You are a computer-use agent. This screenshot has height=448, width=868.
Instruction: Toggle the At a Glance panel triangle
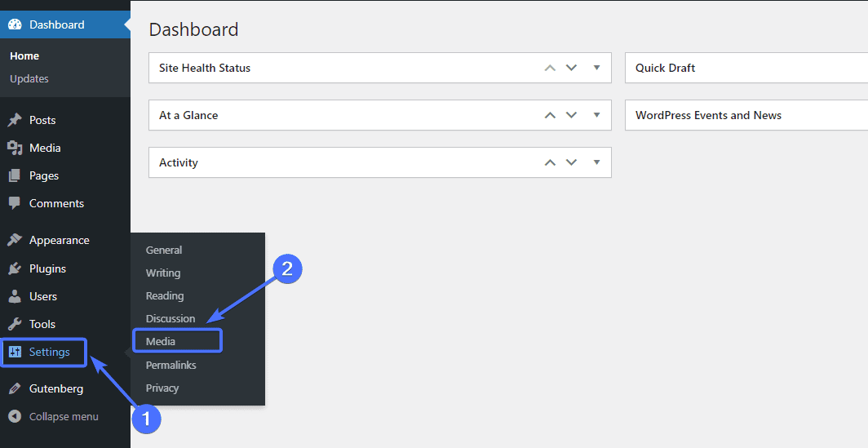pos(597,115)
